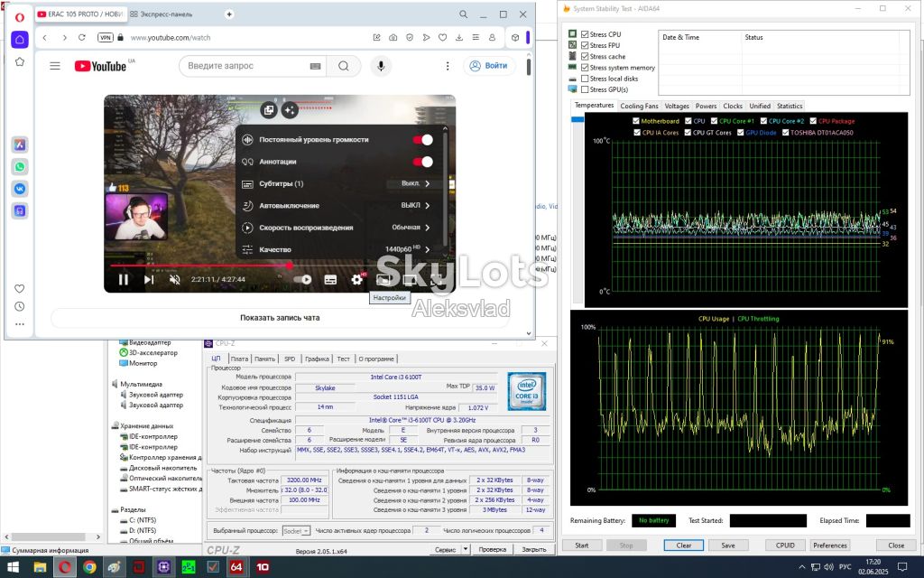Open browsing history clock in Opera sidebar
The height and width of the screenshot is (578, 924).
[20, 307]
